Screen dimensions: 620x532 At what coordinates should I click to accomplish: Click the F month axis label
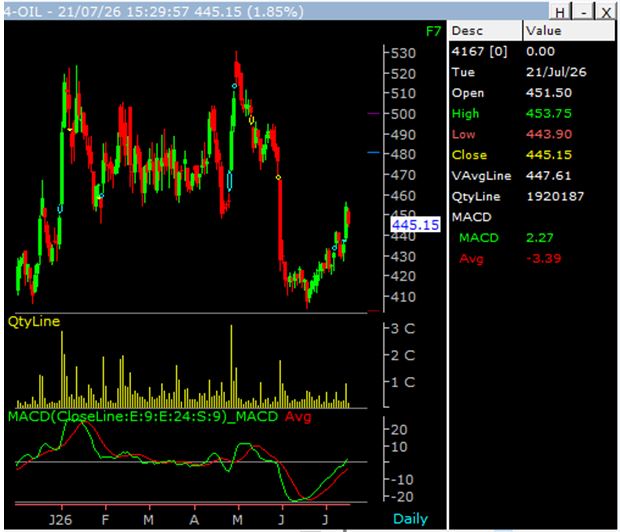[x=105, y=519]
